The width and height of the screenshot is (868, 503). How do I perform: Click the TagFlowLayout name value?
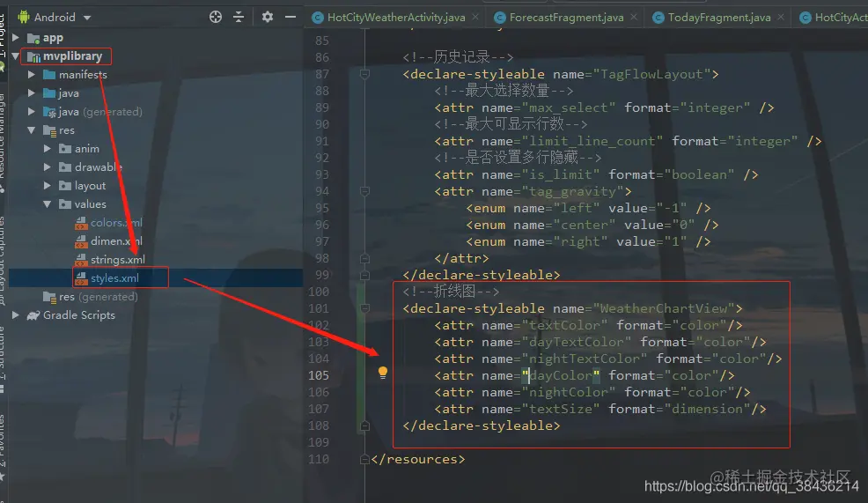point(651,74)
